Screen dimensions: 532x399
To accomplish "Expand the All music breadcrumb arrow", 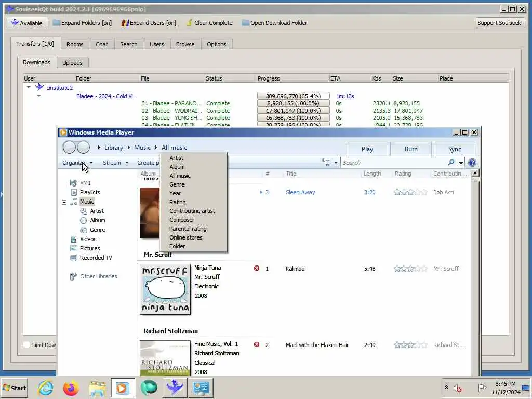I will [x=156, y=148].
